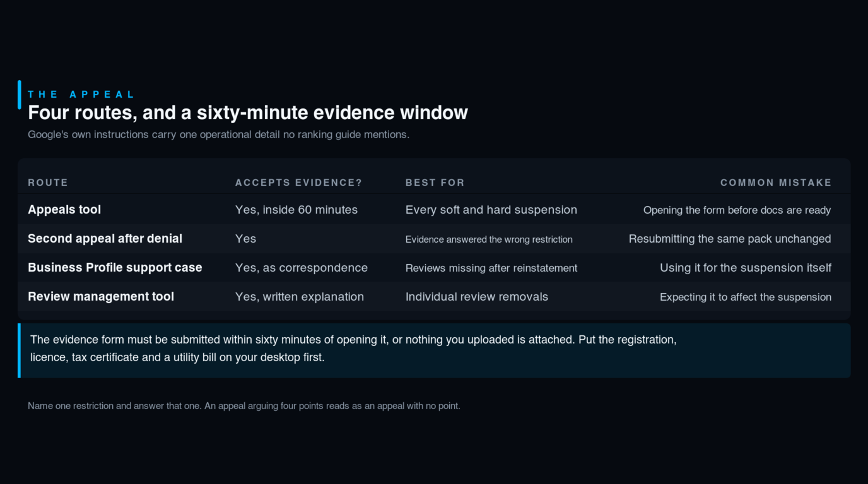The width and height of the screenshot is (868, 484).
Task: Select 'Resubmitting the same pack unchanged'
Action: 730,239
